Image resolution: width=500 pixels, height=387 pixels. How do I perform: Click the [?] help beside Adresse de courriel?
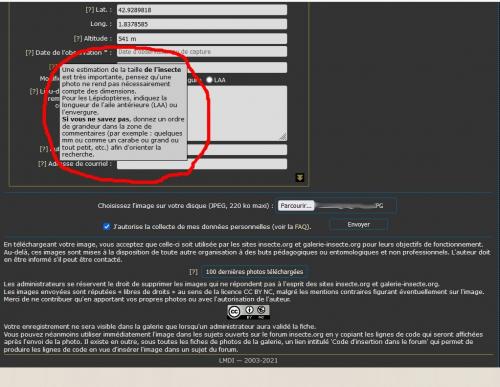tap(42, 164)
